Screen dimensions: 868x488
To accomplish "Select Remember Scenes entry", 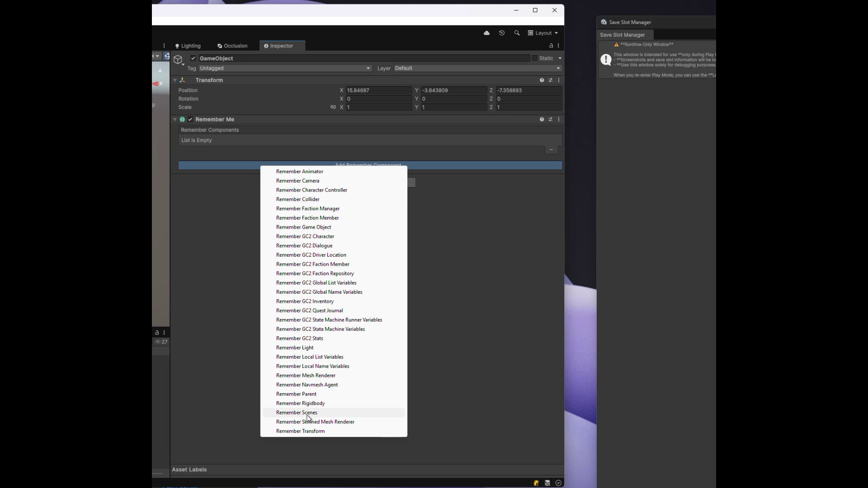I will [334, 413].
